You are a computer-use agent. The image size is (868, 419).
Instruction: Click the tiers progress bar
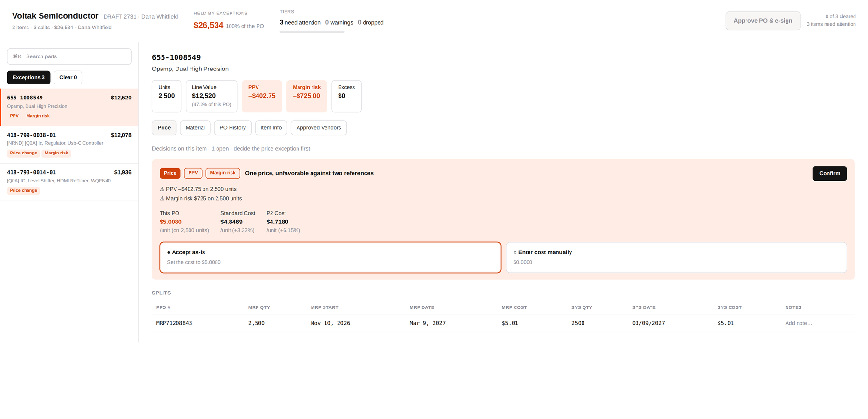tap(312, 32)
